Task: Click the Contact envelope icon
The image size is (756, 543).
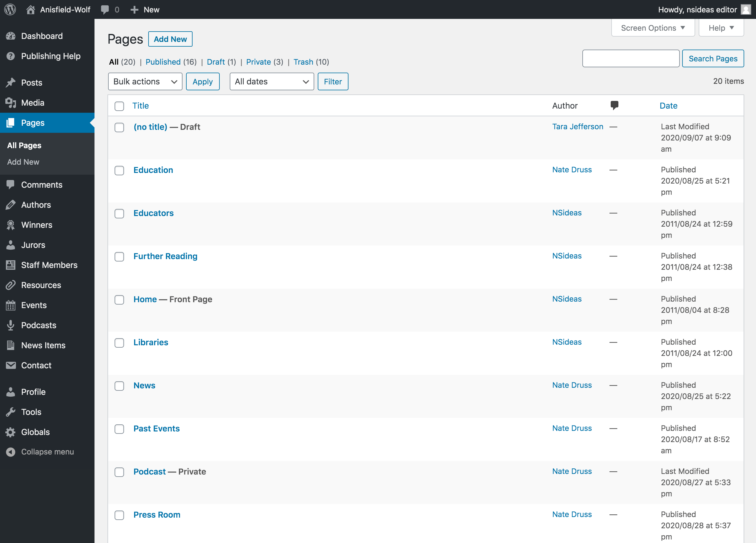Action: [11, 365]
